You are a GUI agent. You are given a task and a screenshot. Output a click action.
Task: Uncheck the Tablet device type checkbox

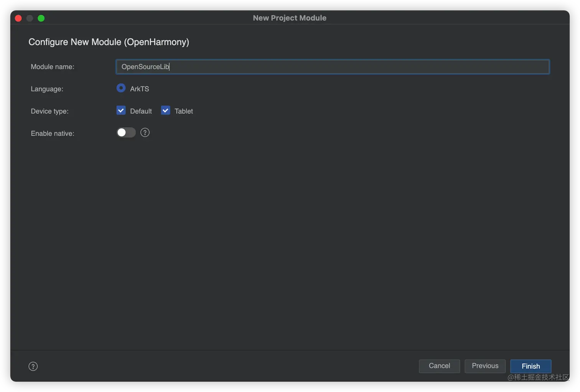(165, 110)
